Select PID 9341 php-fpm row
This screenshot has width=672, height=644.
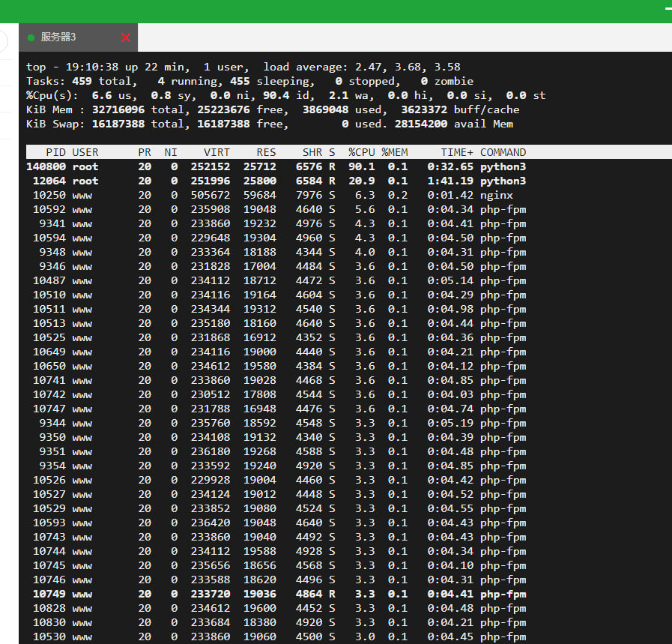pyautogui.click(x=52, y=224)
